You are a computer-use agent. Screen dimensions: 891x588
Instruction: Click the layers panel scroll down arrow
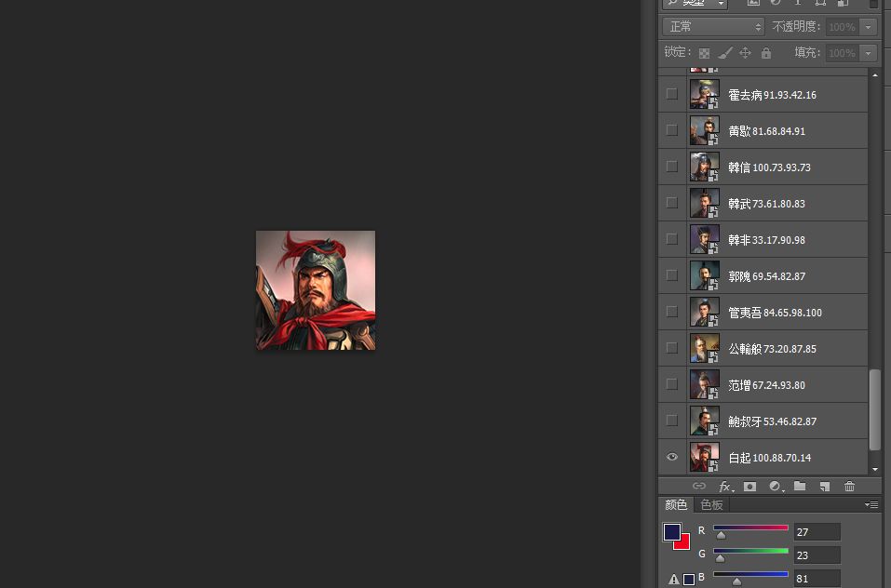click(x=875, y=470)
